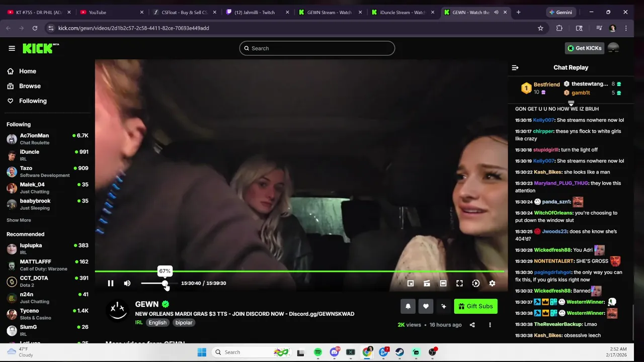
Task: Open the playback speed control
Action: 476,283
